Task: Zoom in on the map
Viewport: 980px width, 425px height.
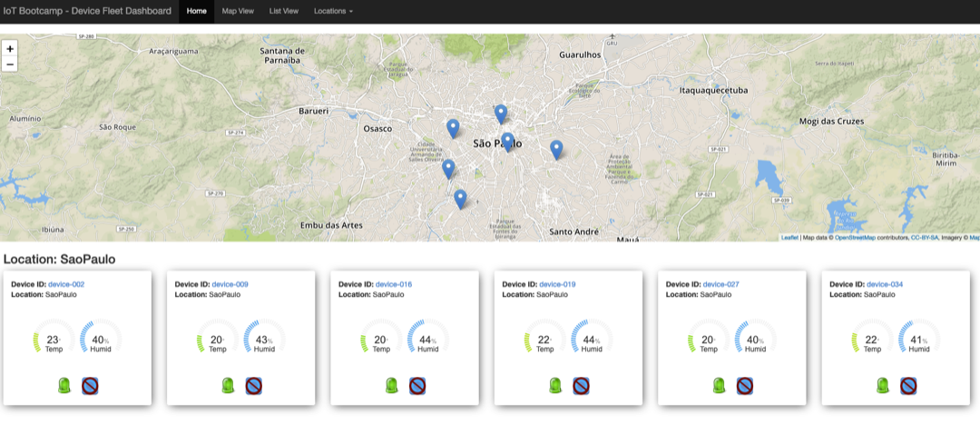Action: [x=10, y=49]
